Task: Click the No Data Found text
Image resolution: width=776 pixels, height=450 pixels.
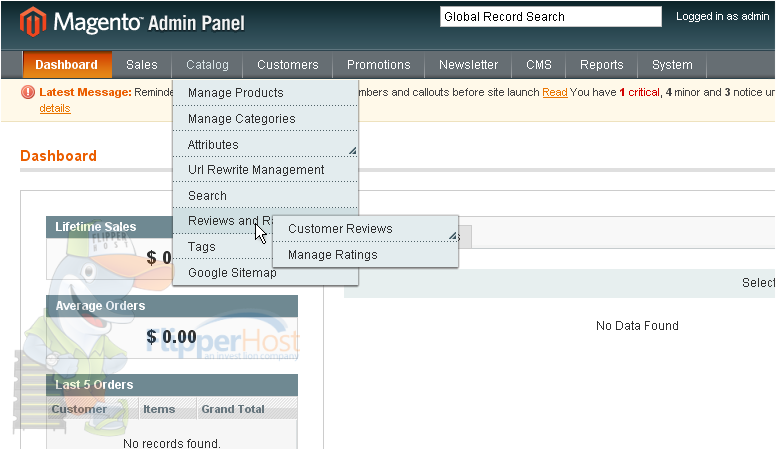Action: tap(637, 326)
